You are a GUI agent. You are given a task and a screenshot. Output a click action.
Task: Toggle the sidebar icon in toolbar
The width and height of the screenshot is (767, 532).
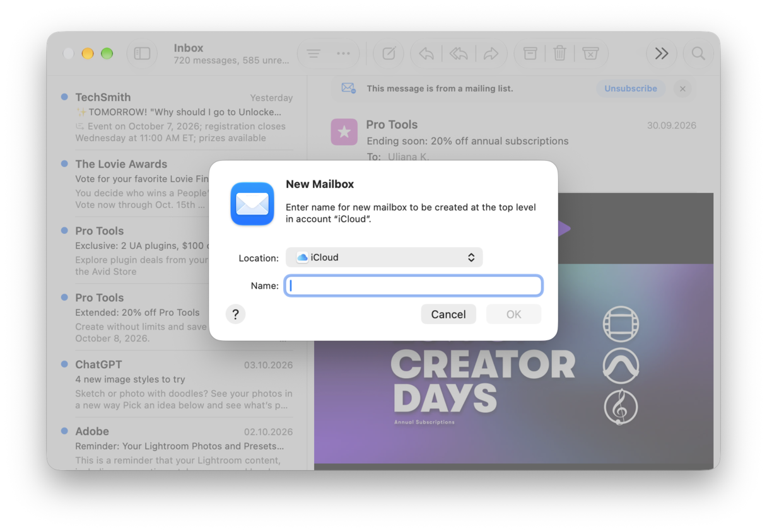142,54
